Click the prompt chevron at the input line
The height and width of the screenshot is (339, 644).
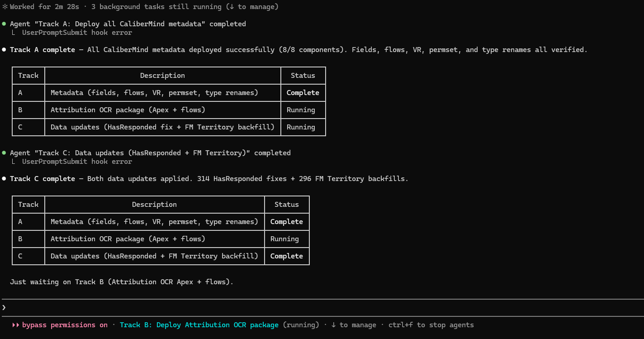tap(4, 308)
